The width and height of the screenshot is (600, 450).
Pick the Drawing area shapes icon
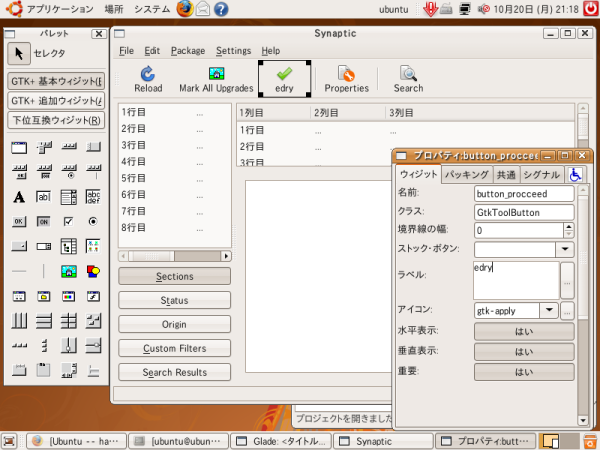[x=93, y=271]
